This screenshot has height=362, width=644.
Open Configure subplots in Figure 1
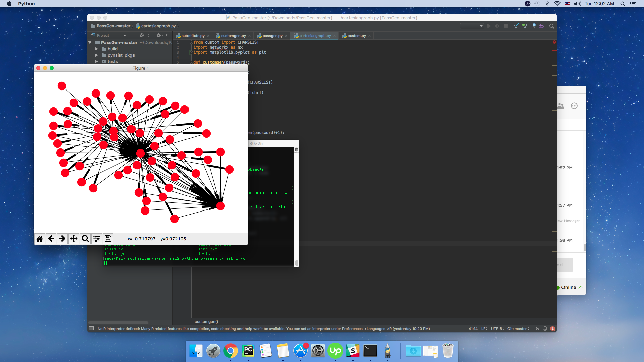coord(97,239)
